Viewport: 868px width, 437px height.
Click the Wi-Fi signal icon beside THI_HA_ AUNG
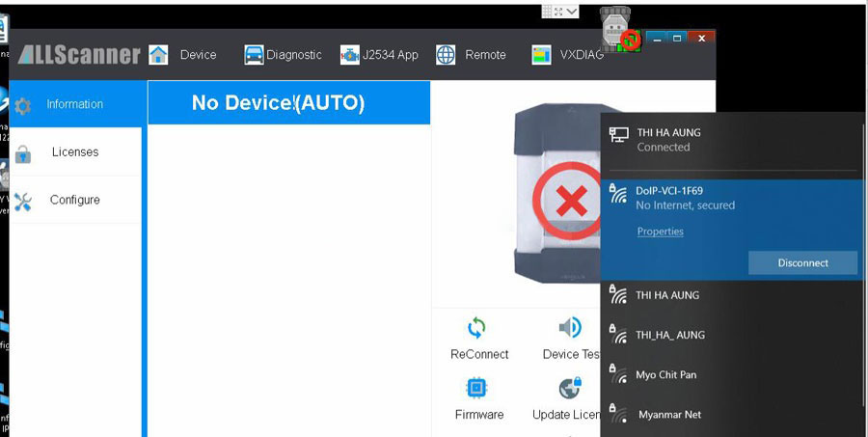(x=618, y=335)
